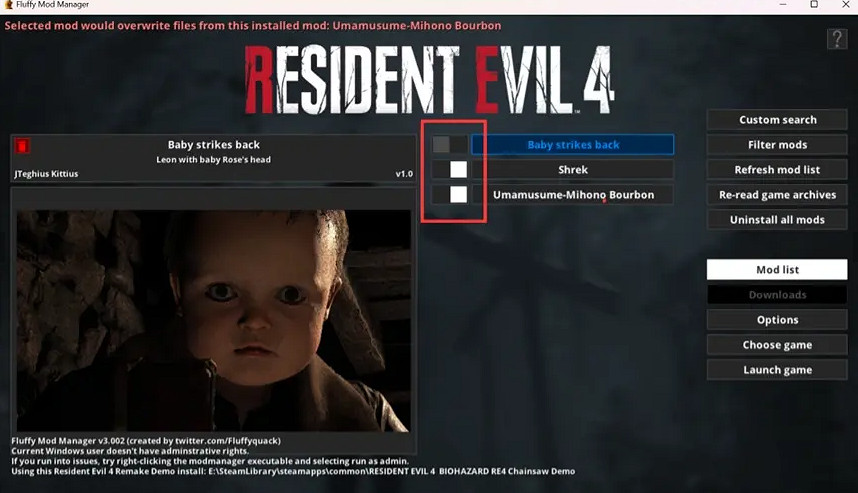Screen dimensions: 858x493
Task: Click Fluffy Mod Manager title bar app icon
Action: pos(8,4)
